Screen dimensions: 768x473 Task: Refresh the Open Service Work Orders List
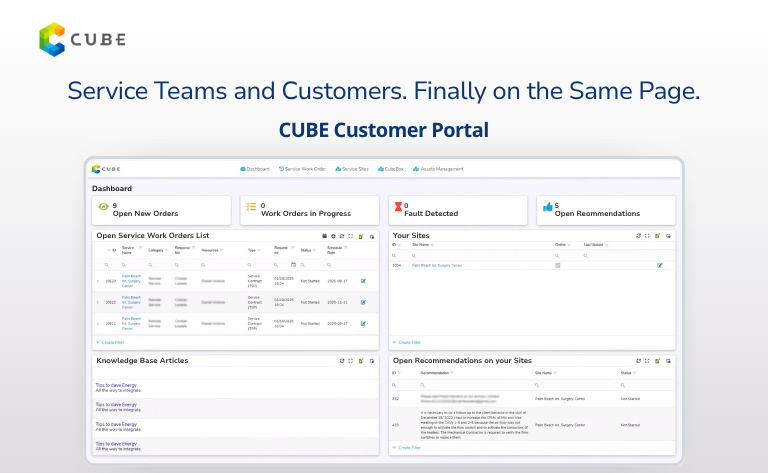(x=341, y=236)
